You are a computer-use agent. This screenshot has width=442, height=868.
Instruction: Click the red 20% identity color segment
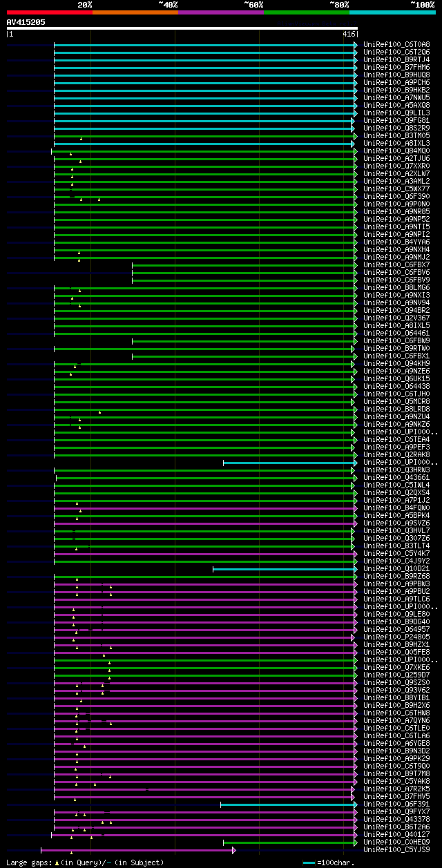coord(49,12)
